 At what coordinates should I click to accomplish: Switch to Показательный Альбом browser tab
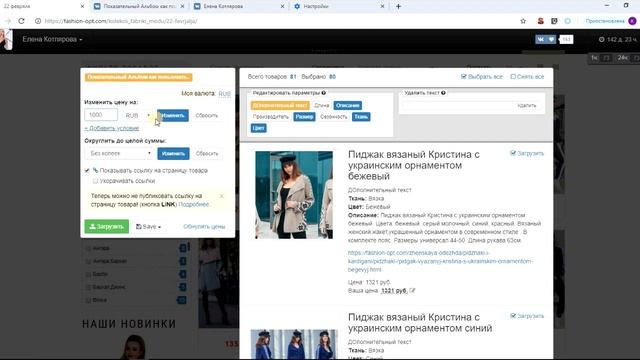point(139,6)
